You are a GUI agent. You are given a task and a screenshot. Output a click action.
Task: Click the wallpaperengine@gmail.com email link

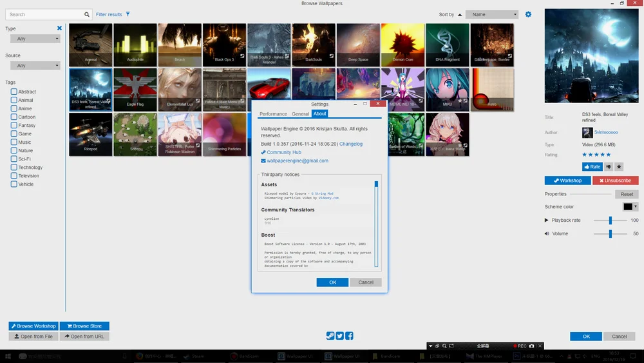pyautogui.click(x=298, y=161)
